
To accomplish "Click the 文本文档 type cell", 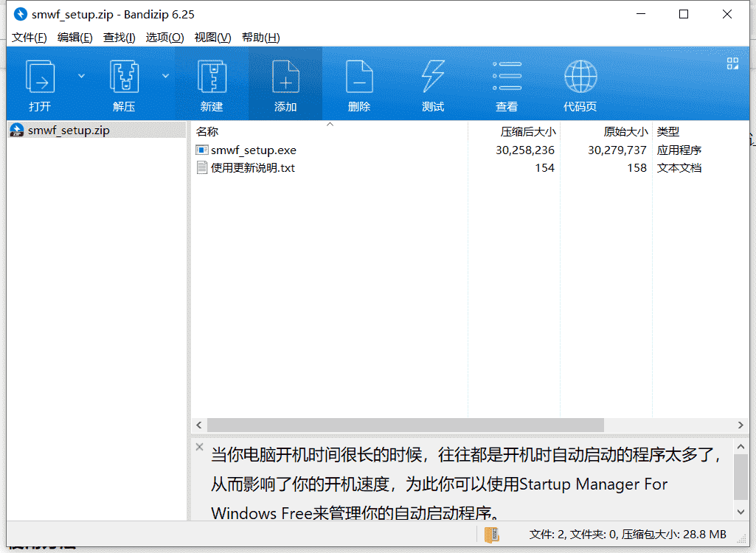I will (x=679, y=168).
